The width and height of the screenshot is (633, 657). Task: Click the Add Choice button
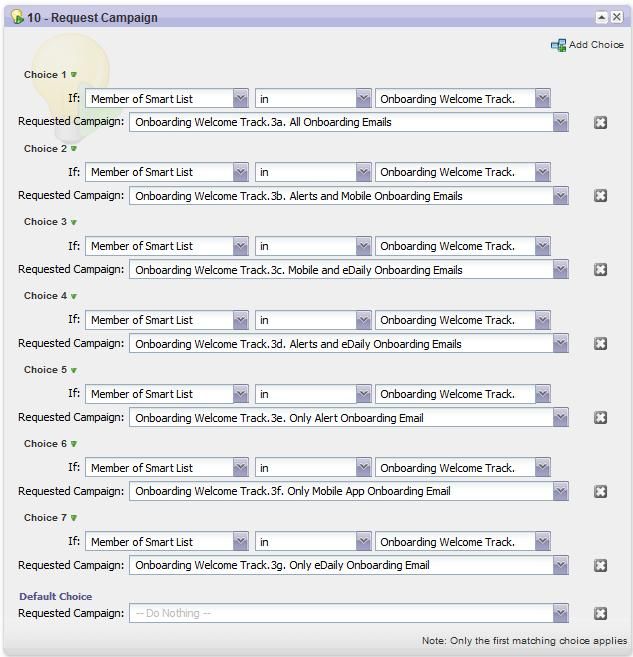coord(587,45)
